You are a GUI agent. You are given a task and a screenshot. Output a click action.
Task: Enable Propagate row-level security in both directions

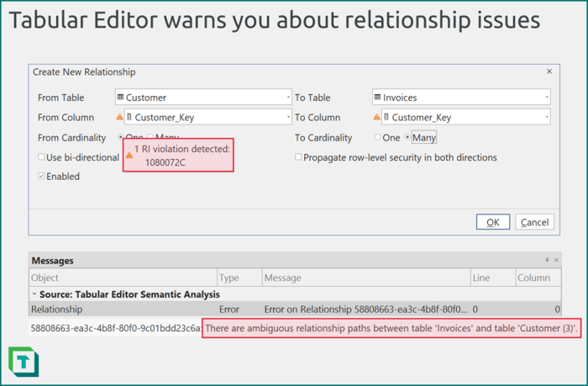tap(298, 157)
